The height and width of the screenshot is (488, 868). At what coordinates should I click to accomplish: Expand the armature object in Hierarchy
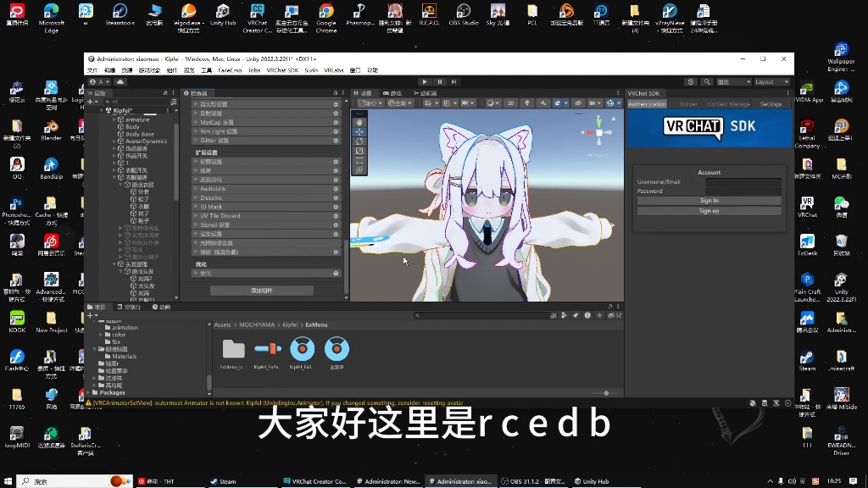(x=114, y=119)
